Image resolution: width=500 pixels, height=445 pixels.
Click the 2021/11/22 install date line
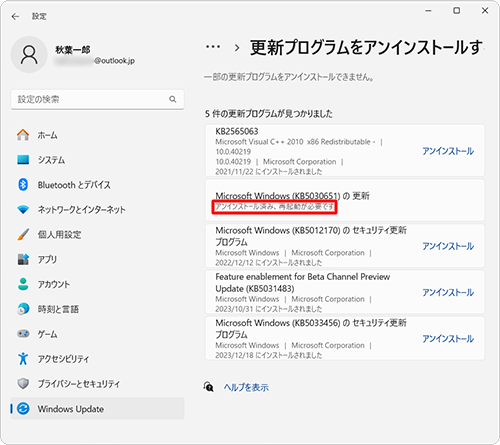[x=269, y=172]
